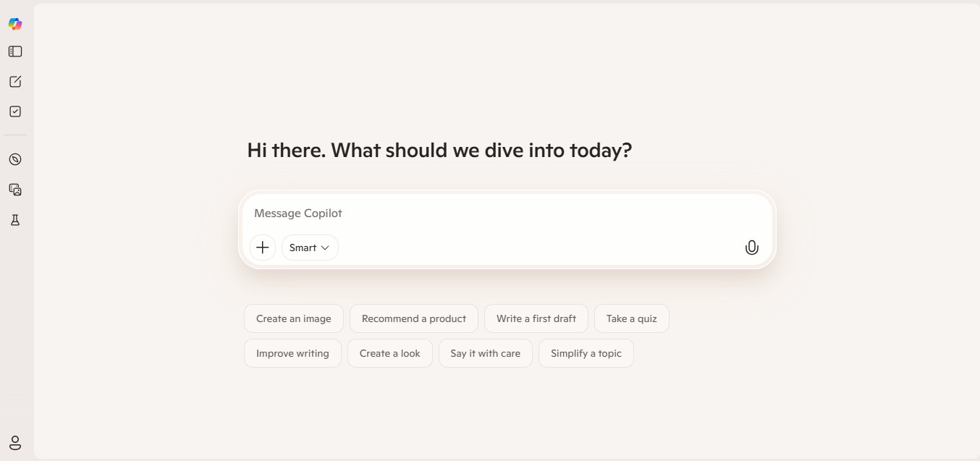Expand the Smart mode dropdown

click(x=309, y=247)
